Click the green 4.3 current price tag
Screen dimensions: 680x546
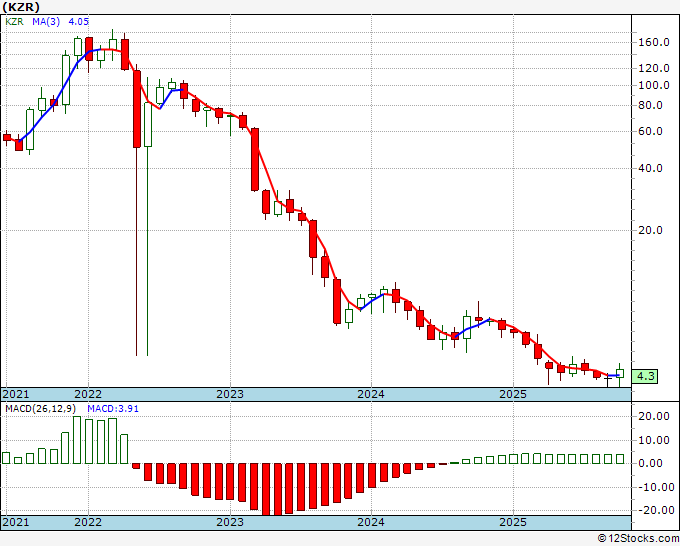click(x=645, y=376)
